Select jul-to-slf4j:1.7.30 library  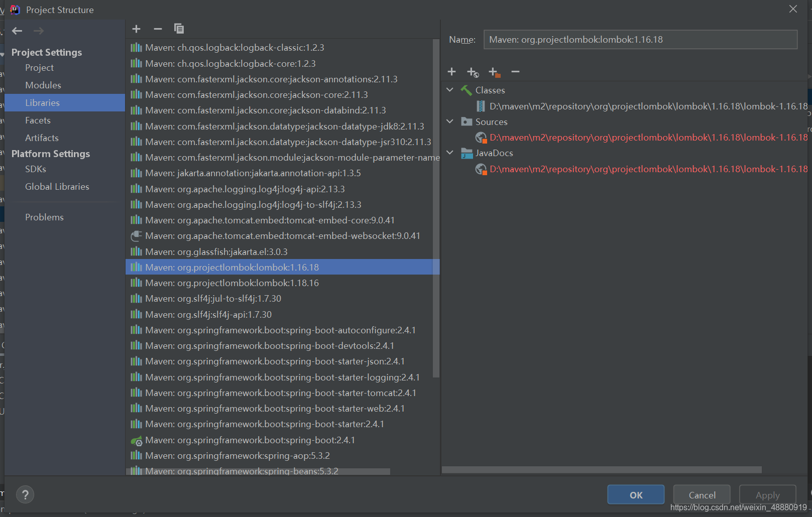coord(282,299)
